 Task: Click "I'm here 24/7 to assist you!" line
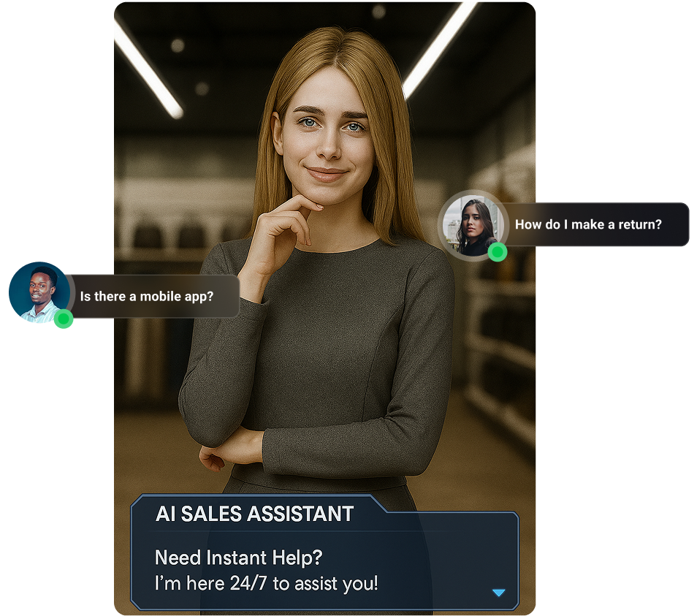266,584
